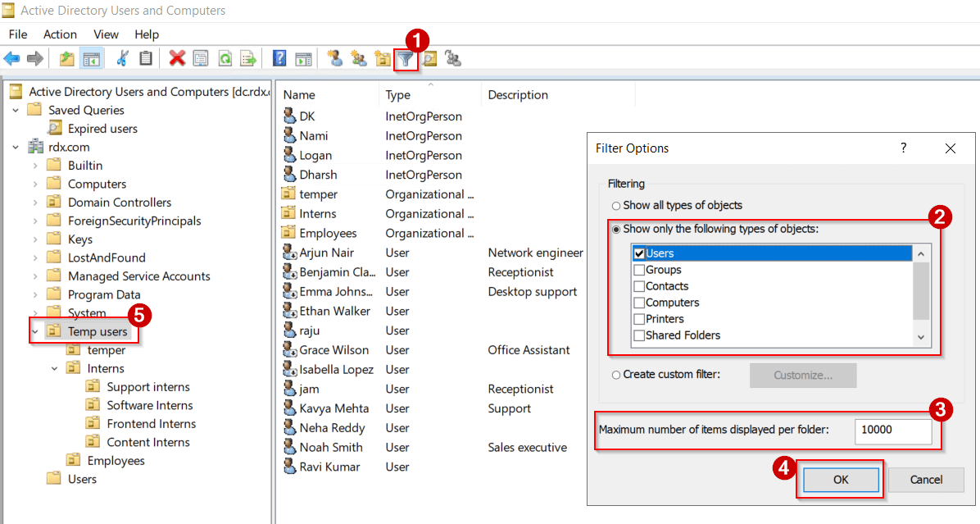Check the Groups checkbox in Filter Options

[638, 269]
